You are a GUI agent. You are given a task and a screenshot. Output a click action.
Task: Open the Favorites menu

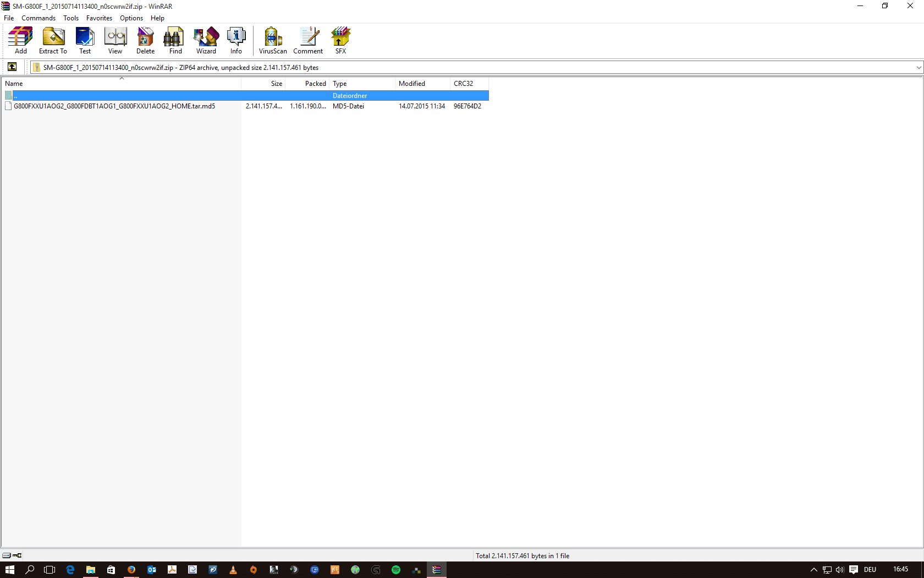click(x=99, y=18)
